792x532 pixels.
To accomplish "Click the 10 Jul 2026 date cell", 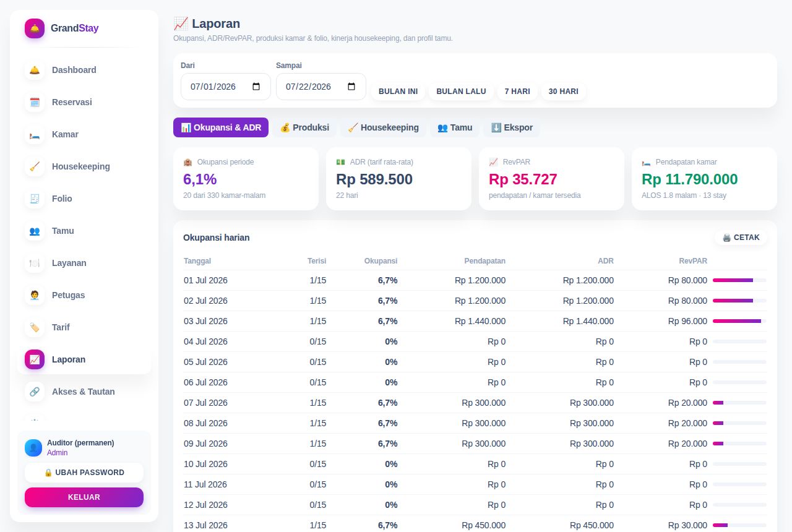I will click(x=205, y=464).
